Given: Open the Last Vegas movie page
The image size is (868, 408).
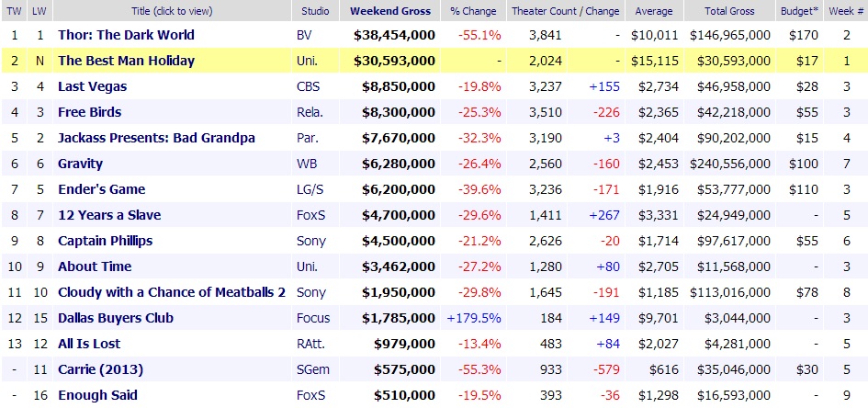Looking at the screenshot, I should point(92,86).
